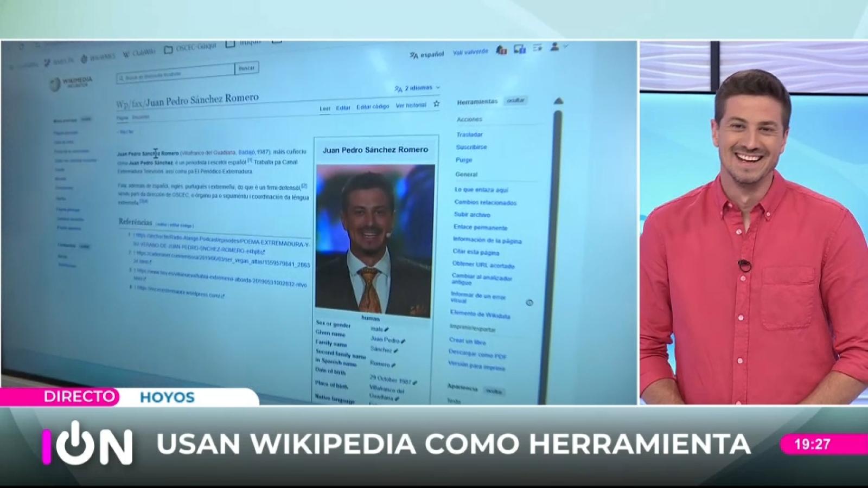
Task: Open Información de la página
Action: coord(487,240)
